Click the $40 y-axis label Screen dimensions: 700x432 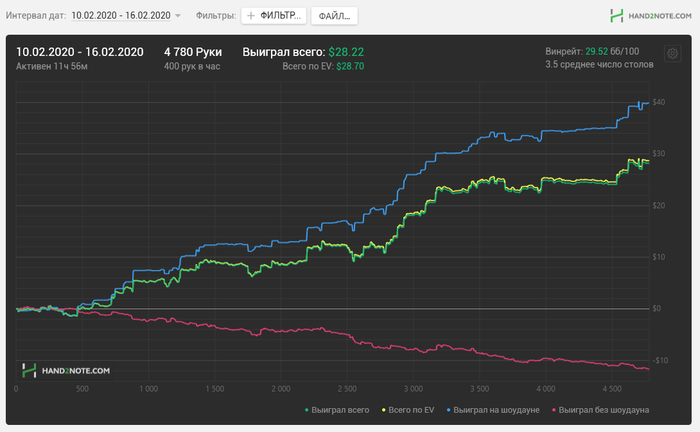point(658,102)
